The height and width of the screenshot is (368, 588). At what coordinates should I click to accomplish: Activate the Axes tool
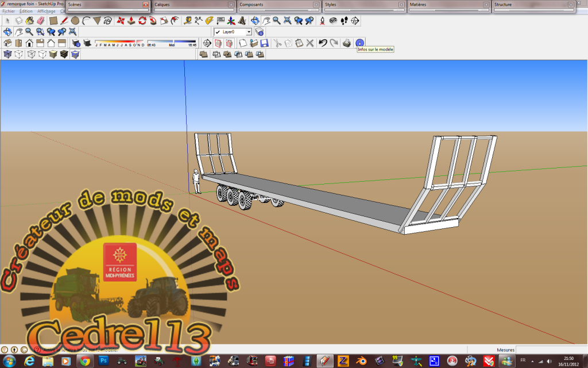pos(231,21)
